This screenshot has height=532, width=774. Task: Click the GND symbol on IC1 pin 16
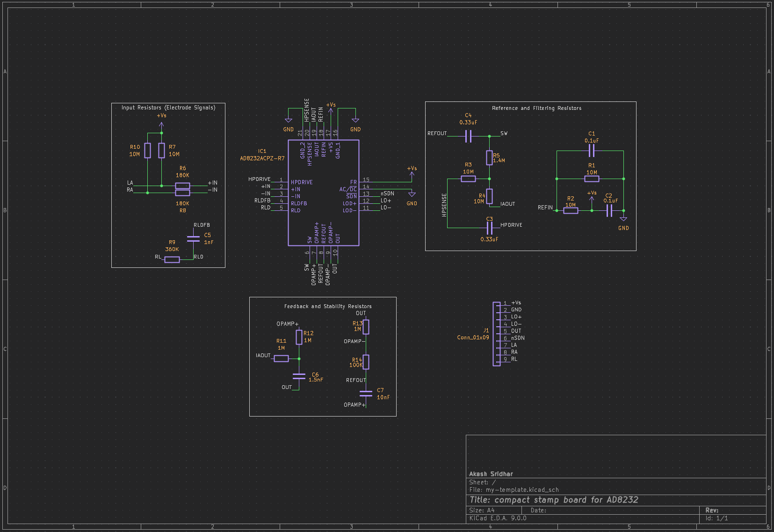click(355, 121)
